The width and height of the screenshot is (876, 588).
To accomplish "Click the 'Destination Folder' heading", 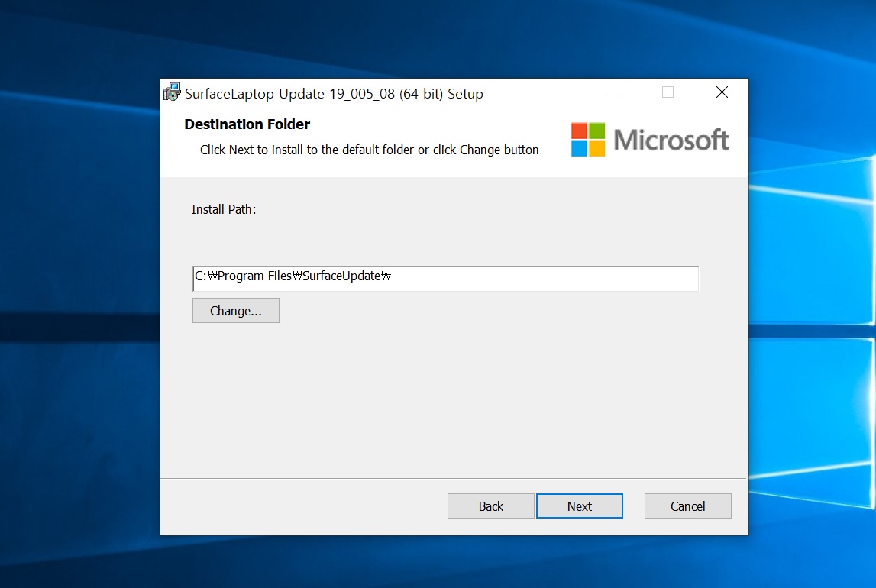I will pos(247,124).
